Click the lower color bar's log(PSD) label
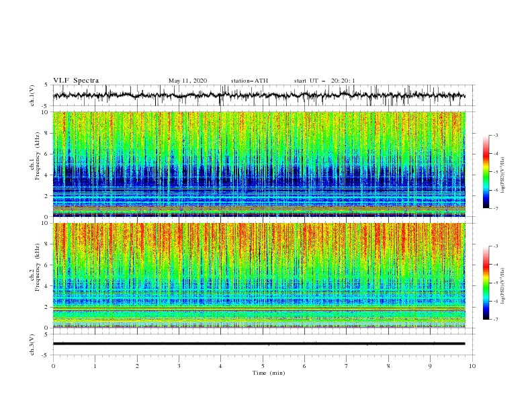Image resolution: width=532 pixels, height=411 pixels. pos(503,286)
